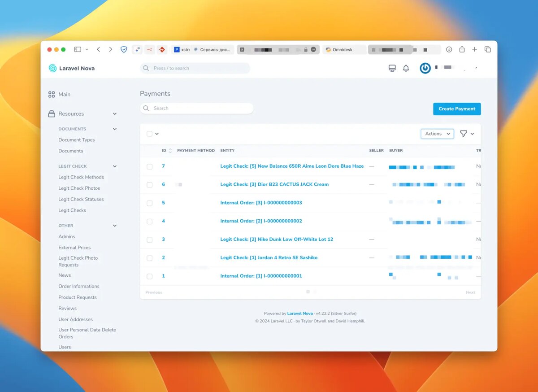Screen dimensions: 538x392
Task: Sort by the ID column arrows
Action: [170, 151]
